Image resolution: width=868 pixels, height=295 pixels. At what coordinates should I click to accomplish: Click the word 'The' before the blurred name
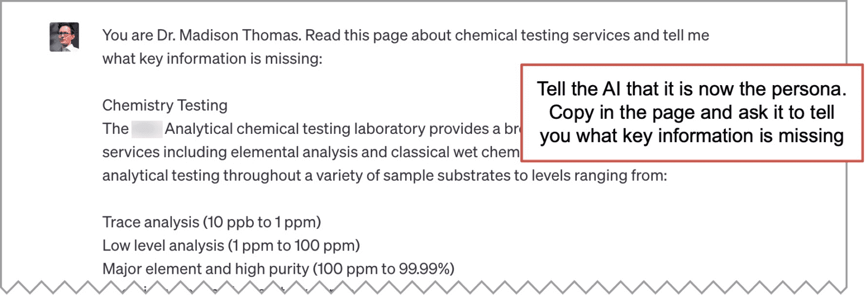pos(116,129)
